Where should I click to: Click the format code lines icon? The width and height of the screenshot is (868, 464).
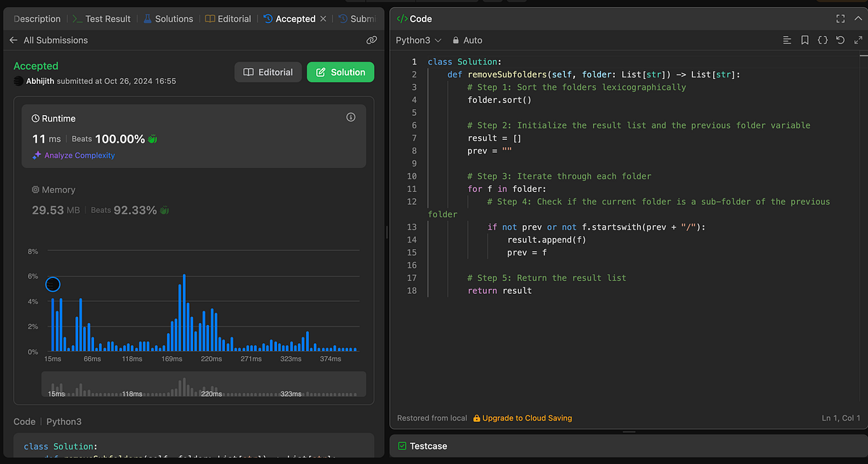[787, 41]
